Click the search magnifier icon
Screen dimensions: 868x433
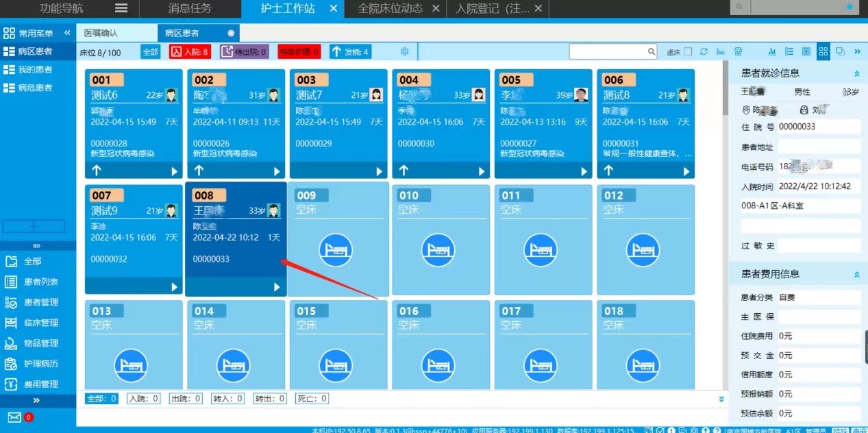[652, 51]
